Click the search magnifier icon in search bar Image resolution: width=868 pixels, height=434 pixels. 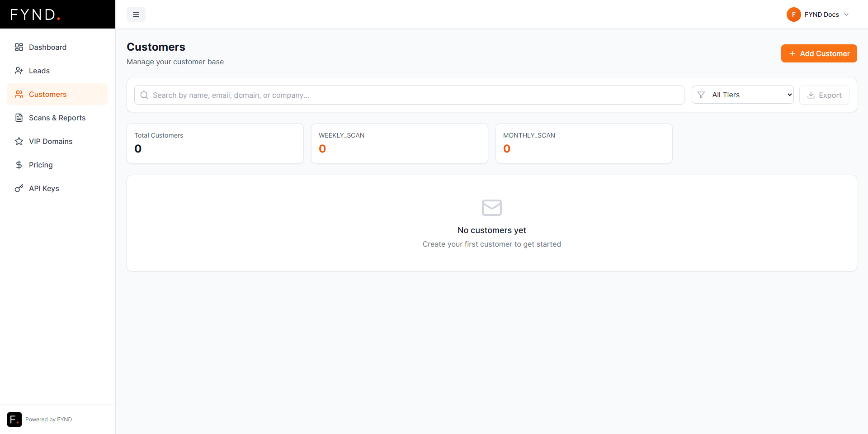pos(144,95)
